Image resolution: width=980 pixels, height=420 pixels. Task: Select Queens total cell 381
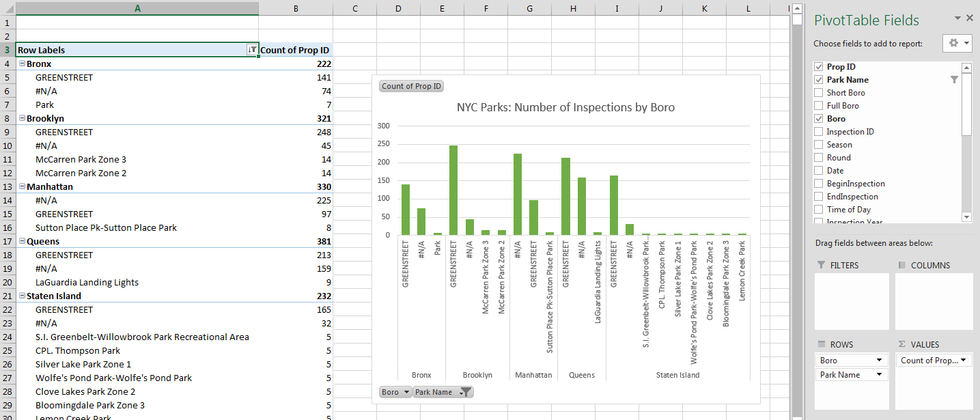296,241
